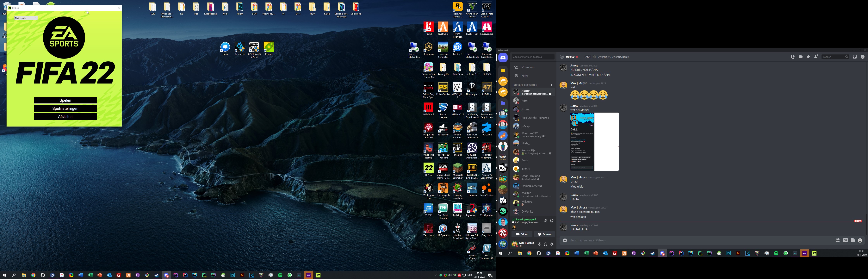868x279 pixels.
Task: Open Discord inbox icon
Action: click(x=854, y=57)
